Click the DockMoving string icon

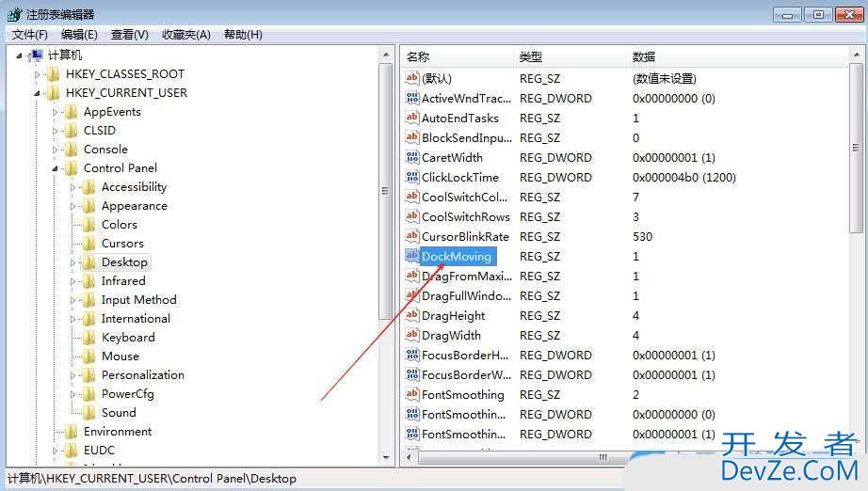pos(412,256)
